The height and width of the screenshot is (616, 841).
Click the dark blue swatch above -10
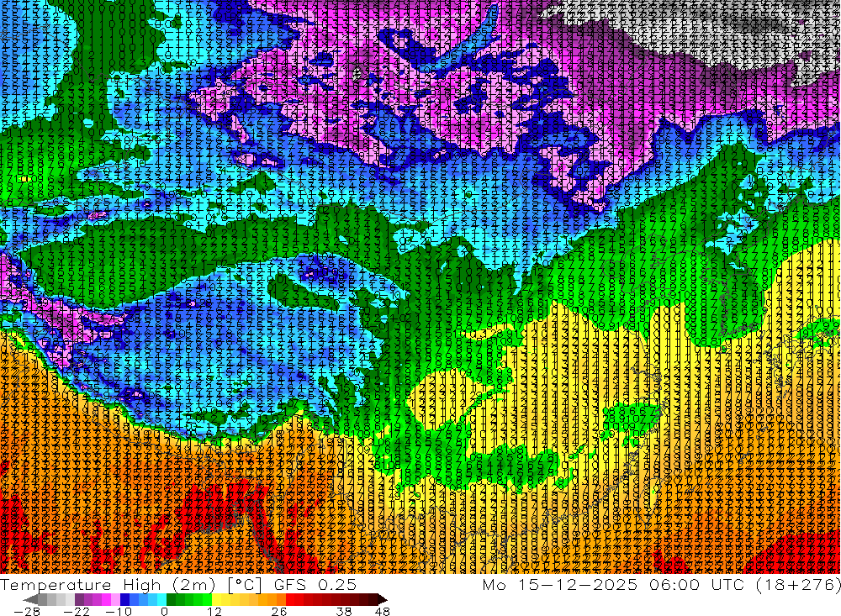pyautogui.click(x=124, y=599)
